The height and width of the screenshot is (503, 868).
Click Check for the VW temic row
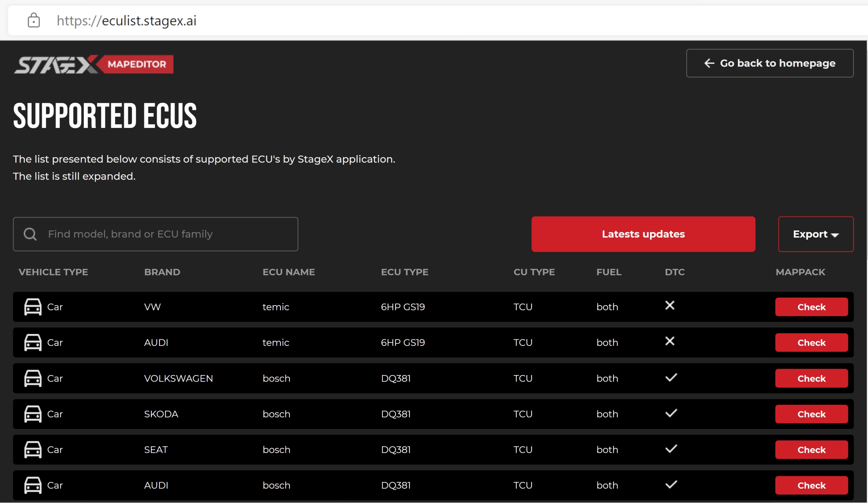pyautogui.click(x=811, y=307)
